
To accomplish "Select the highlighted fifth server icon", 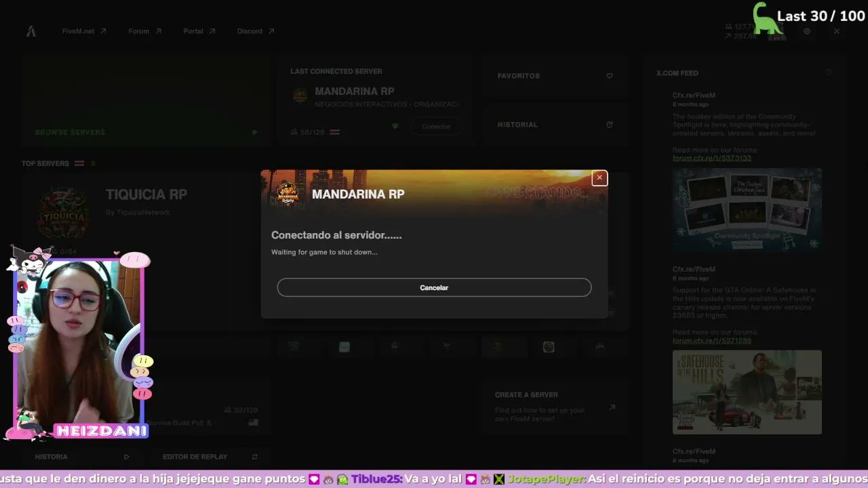I will pos(498,347).
